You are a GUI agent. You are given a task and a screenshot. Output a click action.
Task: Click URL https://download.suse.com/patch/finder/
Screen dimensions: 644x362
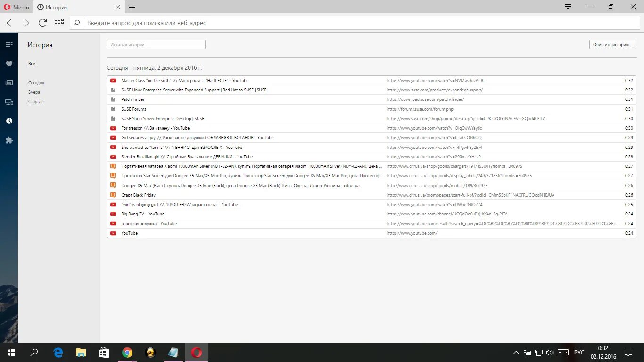coord(425,99)
